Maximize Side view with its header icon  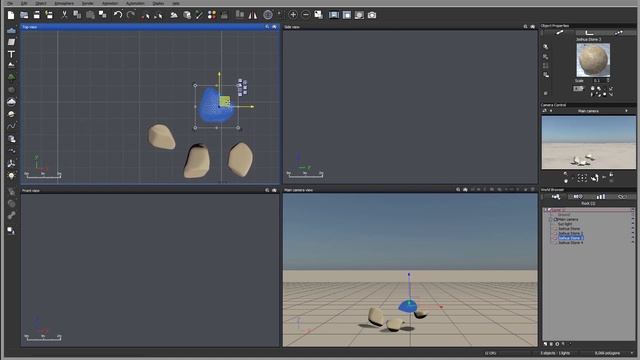[532, 27]
